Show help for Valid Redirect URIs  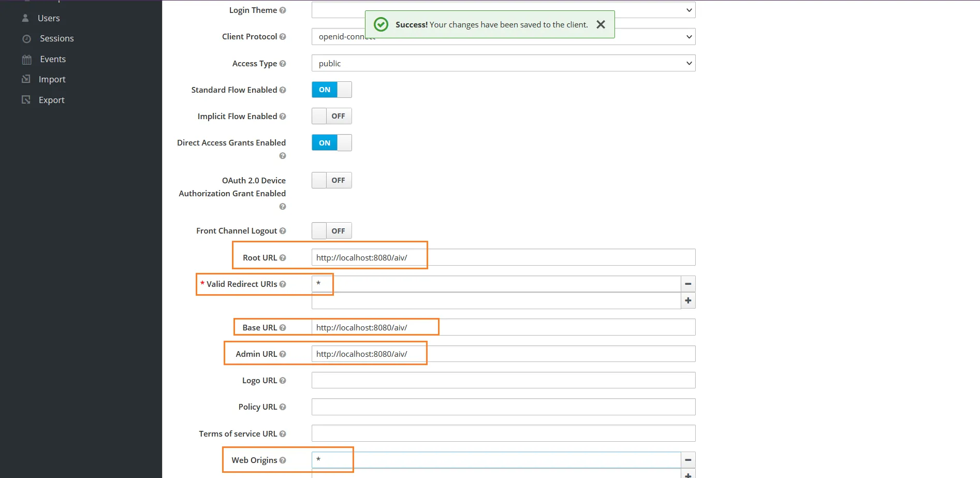pos(283,284)
